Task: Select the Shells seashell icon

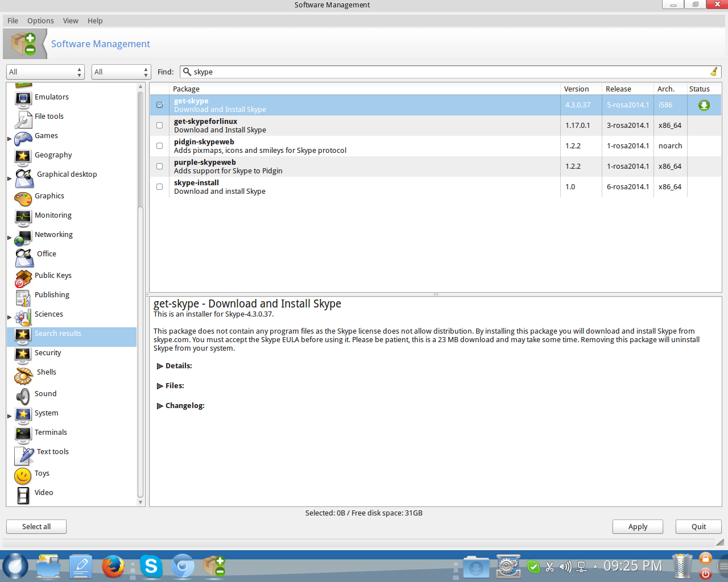Action: tap(24, 376)
